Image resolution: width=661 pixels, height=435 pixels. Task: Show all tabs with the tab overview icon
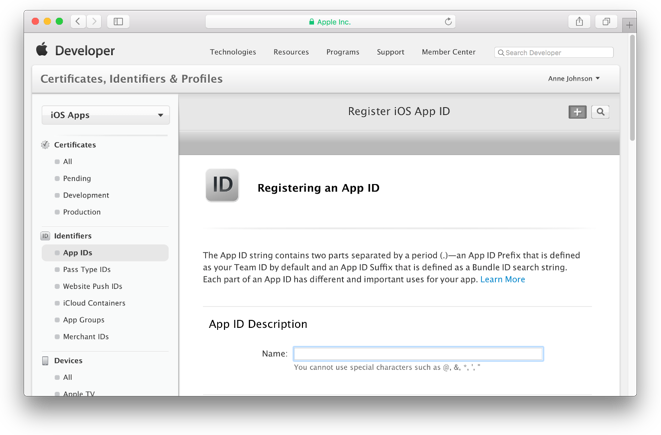[606, 21]
